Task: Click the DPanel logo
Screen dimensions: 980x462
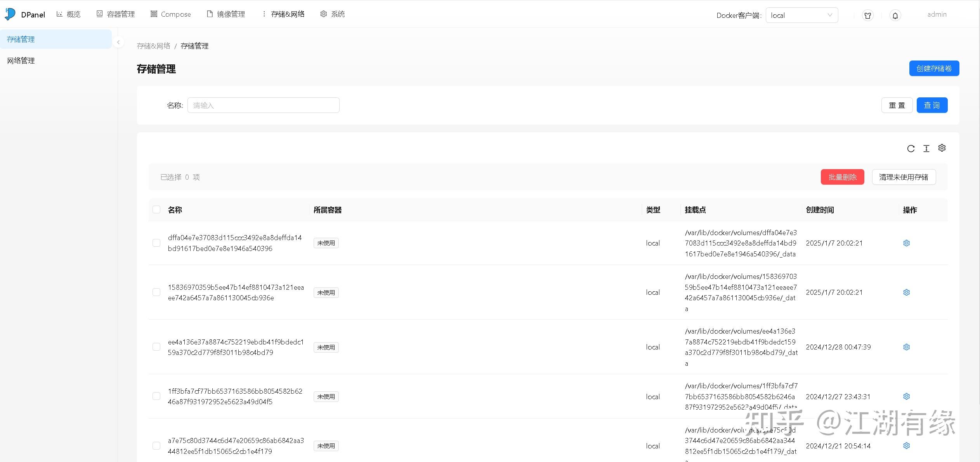Action: [x=24, y=14]
